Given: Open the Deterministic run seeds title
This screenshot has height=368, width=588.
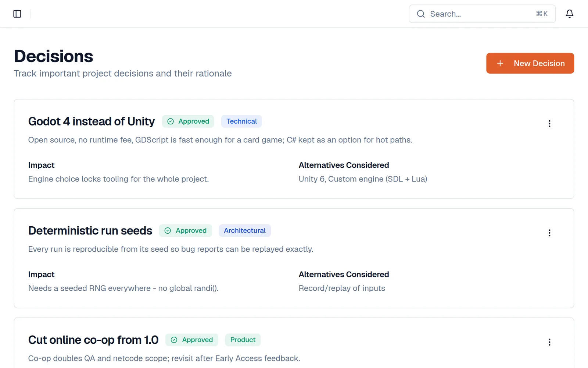Looking at the screenshot, I should click(90, 231).
